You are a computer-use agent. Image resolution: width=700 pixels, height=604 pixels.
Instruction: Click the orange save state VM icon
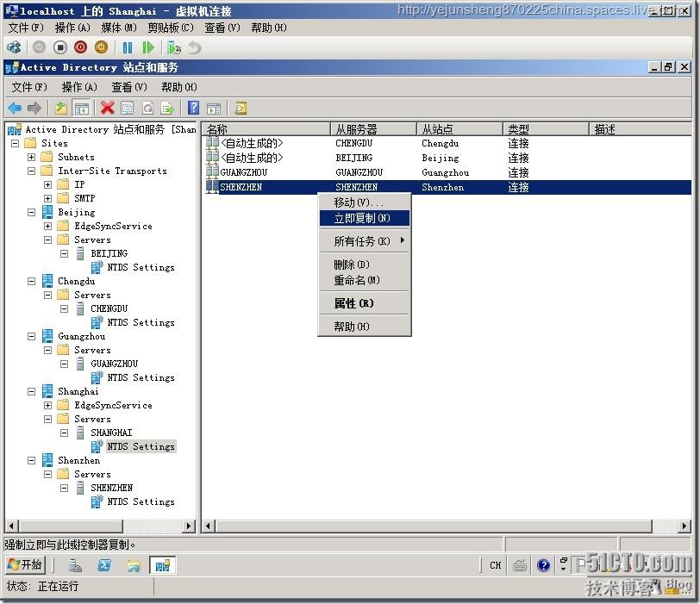coord(102,47)
